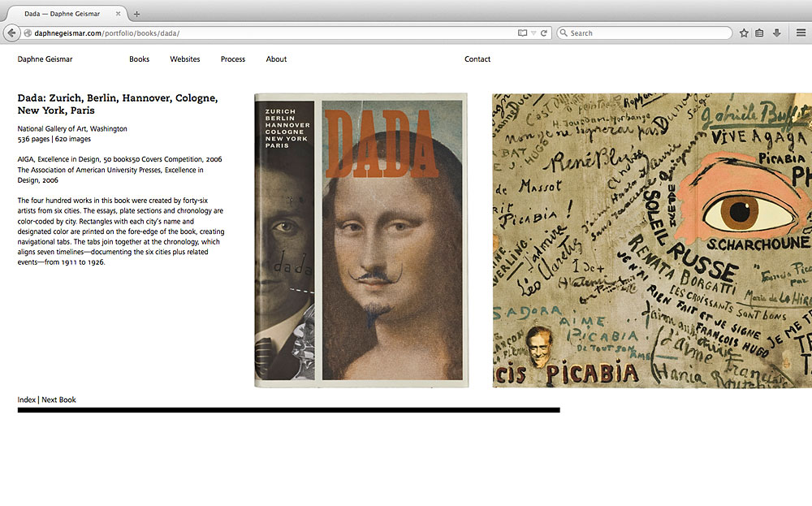The height and width of the screenshot is (506, 812).
Task: Show bookmarks list icon in toolbar
Action: coord(760,33)
